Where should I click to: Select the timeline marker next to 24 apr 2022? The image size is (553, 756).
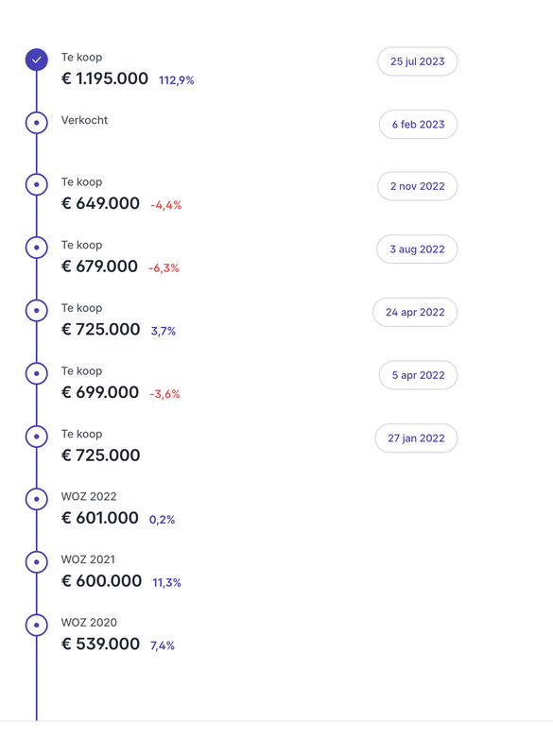coord(36,310)
